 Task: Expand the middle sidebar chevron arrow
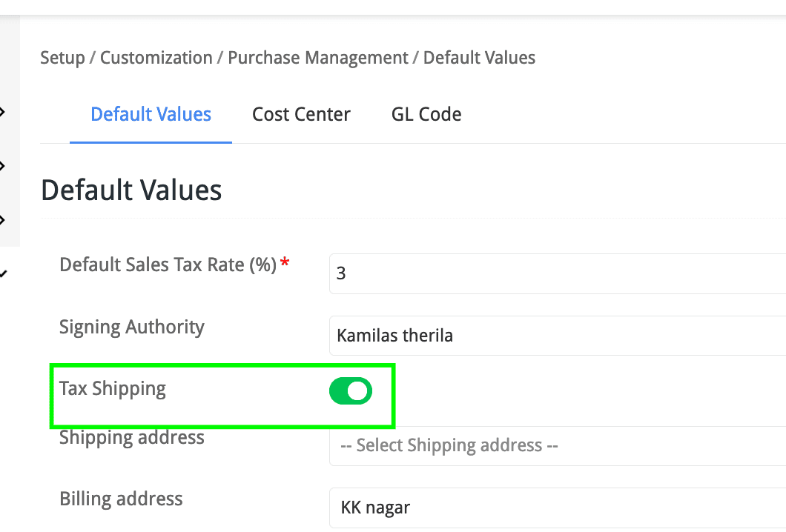click(2, 166)
